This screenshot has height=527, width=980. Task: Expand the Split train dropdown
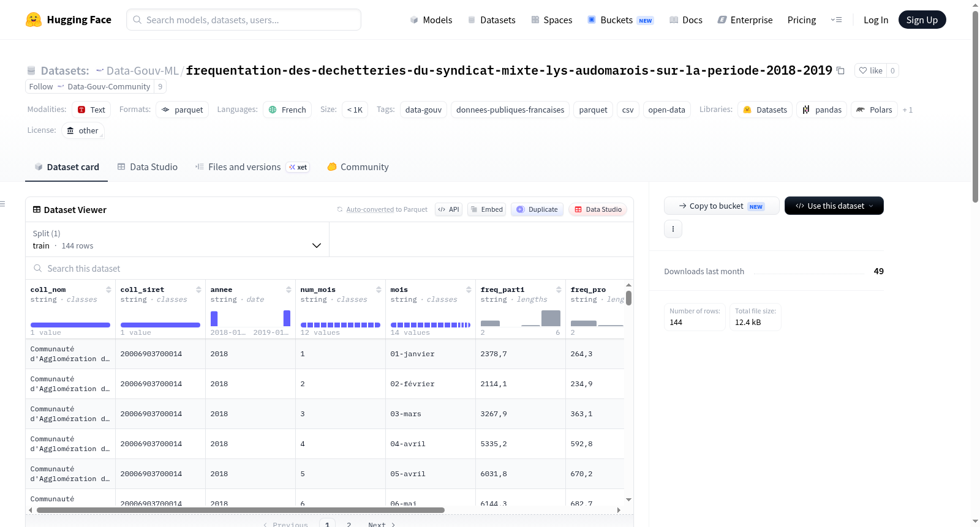(x=177, y=239)
